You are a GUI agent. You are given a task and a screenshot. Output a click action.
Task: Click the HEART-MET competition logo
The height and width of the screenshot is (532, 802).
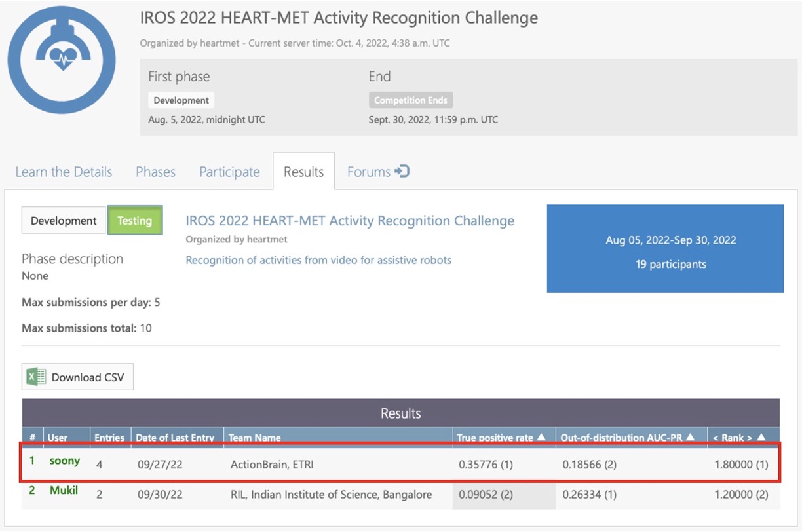[x=62, y=62]
